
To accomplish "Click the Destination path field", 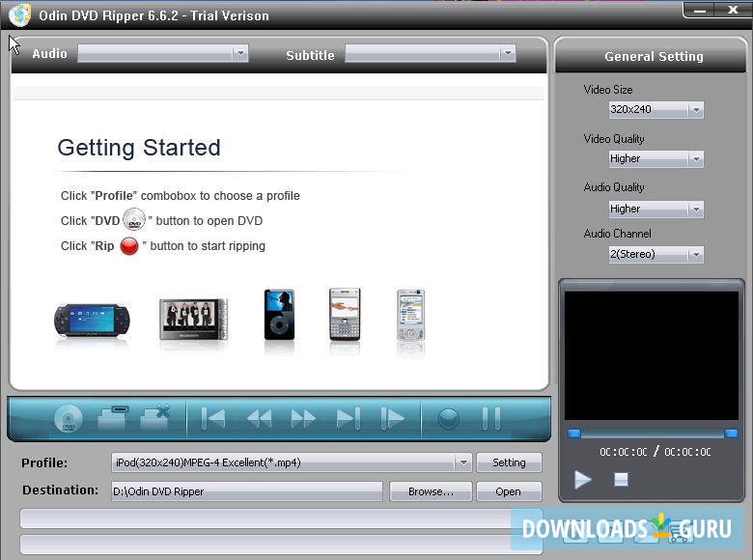I will coord(247,491).
